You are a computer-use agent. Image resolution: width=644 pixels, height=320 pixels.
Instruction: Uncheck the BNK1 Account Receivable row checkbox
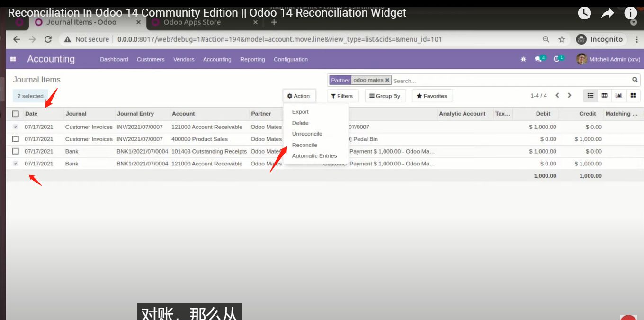point(16,164)
